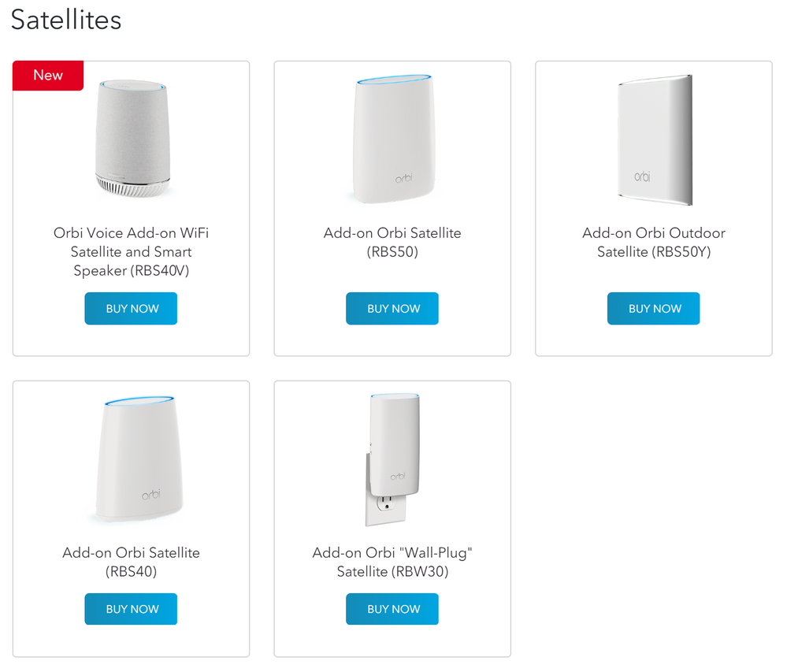Select the Orbi Outdoor Satellite product photo

654,139
